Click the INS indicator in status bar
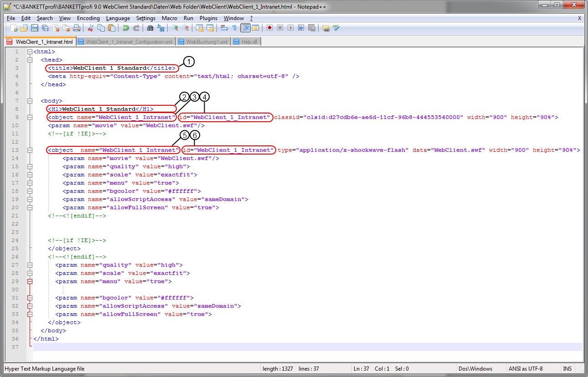Image resolution: width=588 pixels, height=377 pixels. tap(567, 369)
